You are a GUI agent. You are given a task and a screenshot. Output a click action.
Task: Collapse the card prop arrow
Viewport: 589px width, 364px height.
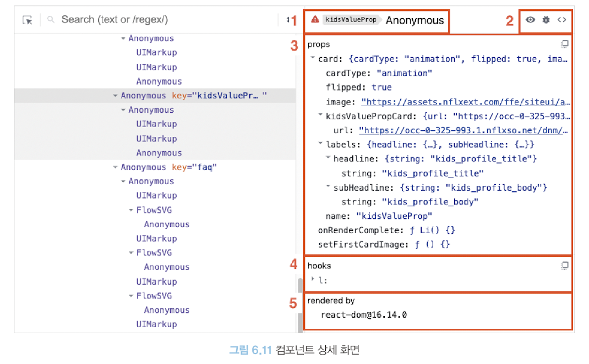tap(313, 58)
